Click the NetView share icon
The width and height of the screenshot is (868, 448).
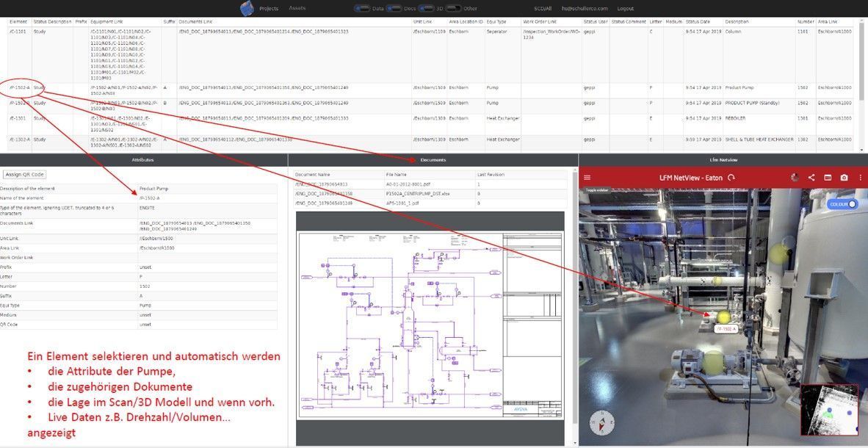coord(811,178)
